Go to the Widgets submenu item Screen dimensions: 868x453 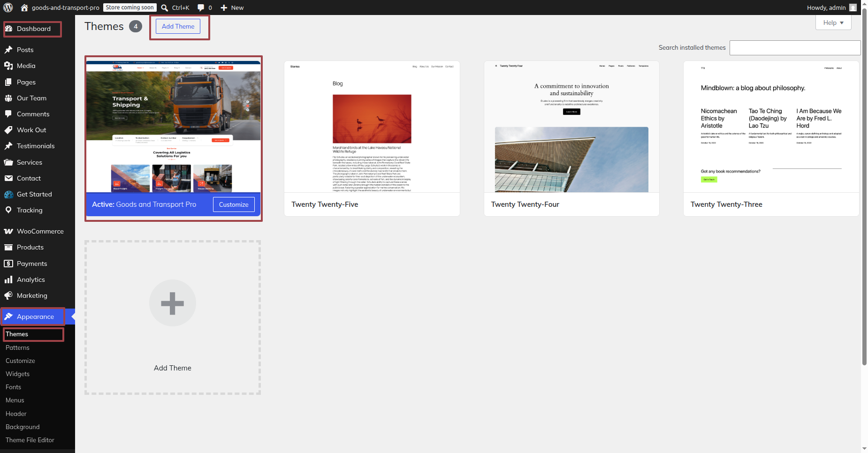[x=17, y=374]
